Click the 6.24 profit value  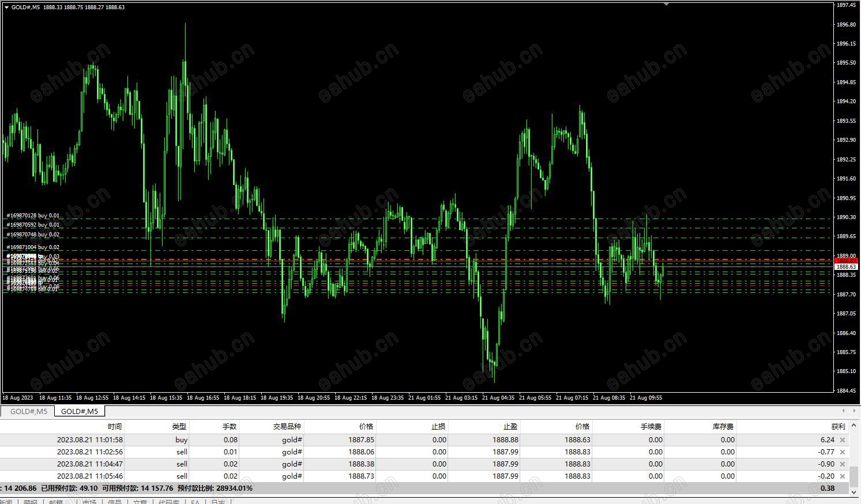(827, 440)
